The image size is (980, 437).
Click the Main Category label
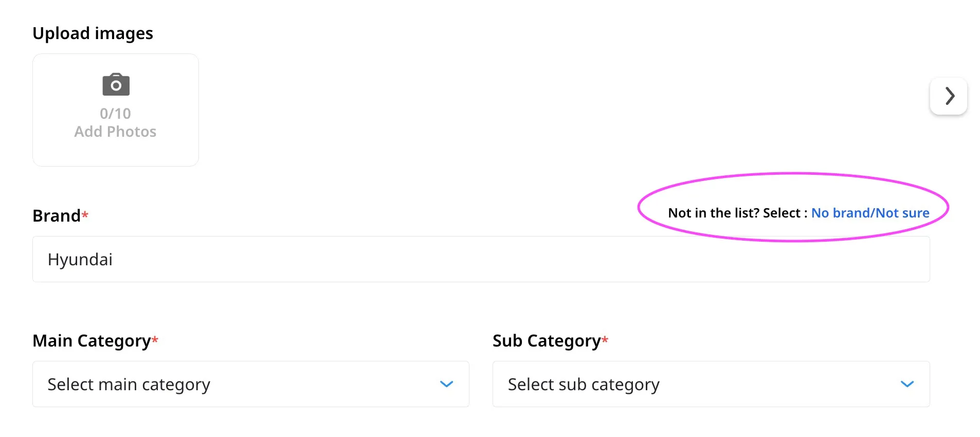[92, 341]
